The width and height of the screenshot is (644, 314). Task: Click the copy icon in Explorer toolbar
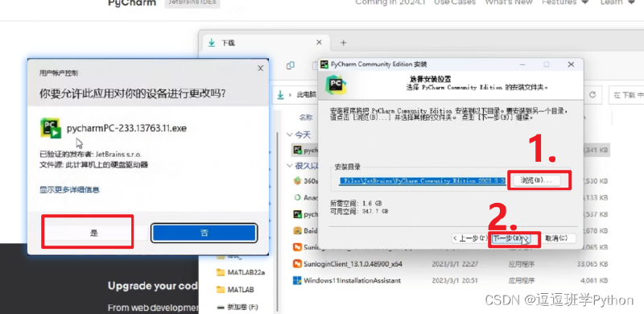click(x=291, y=65)
